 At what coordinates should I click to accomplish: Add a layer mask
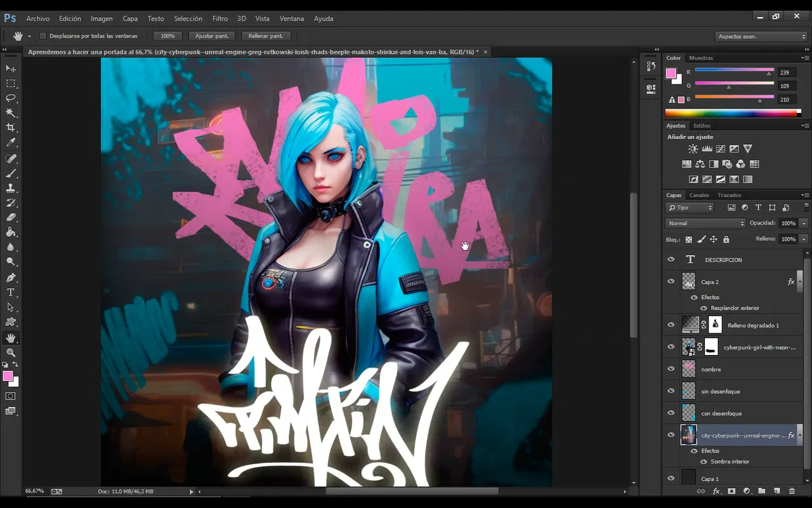click(731, 491)
